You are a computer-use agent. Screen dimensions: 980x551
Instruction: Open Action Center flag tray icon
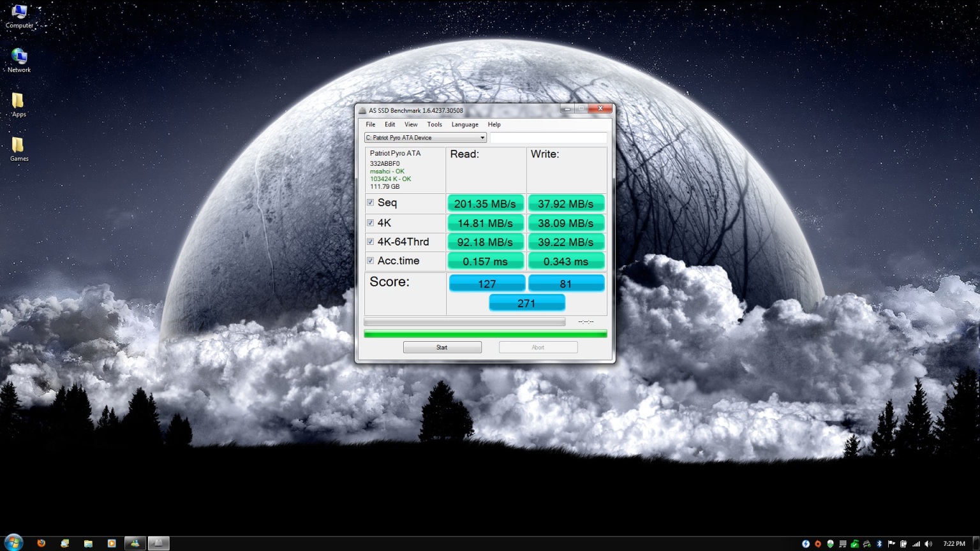tap(891, 544)
